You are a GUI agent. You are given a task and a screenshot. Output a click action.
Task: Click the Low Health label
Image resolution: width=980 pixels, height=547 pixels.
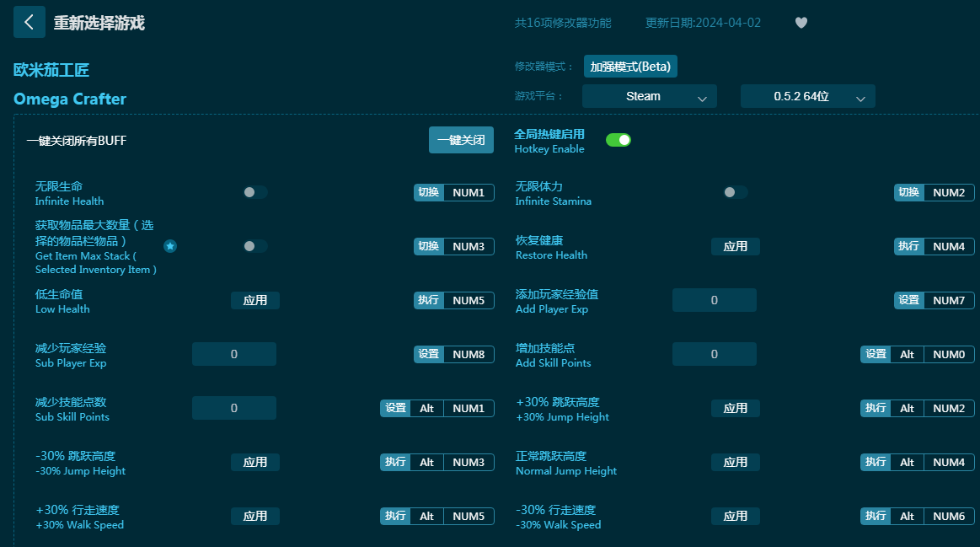click(62, 308)
